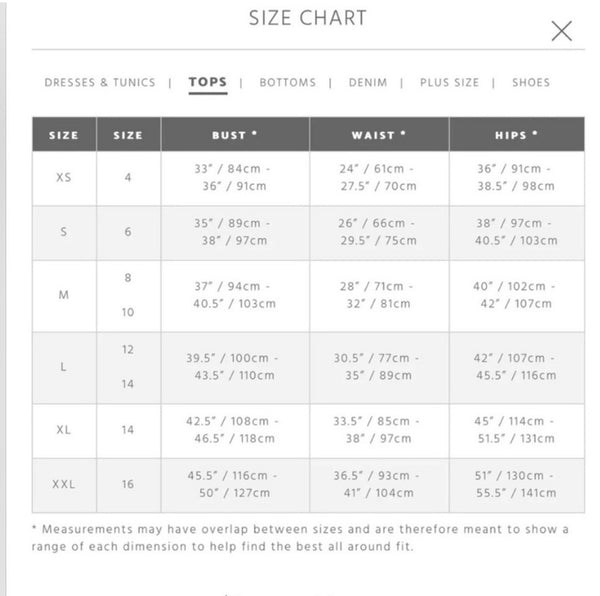The image size is (600, 596).
Task: Click the XXL bust measurement cell
Action: 235,485
